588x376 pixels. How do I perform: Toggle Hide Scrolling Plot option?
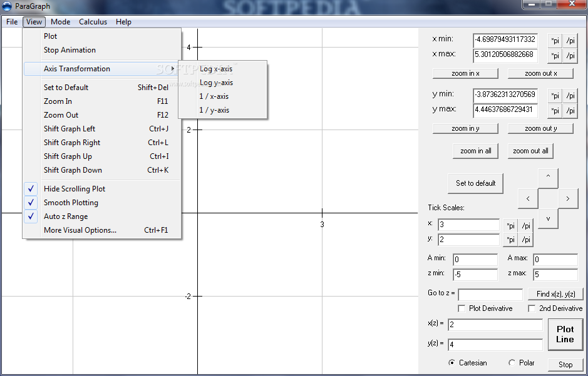tap(102, 189)
